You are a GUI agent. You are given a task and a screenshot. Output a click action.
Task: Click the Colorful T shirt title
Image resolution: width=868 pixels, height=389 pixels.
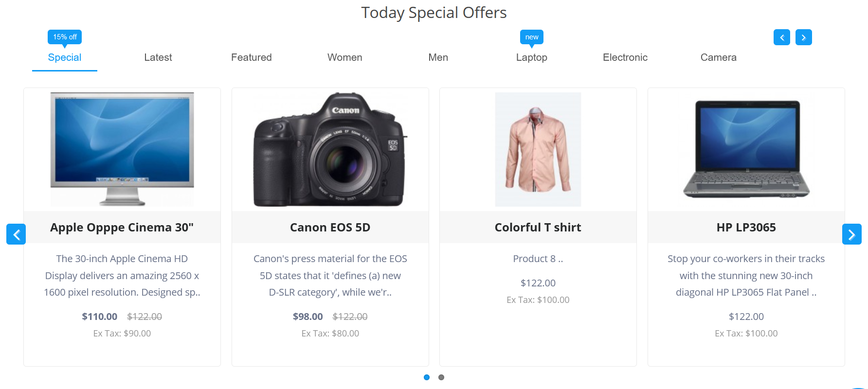point(538,228)
